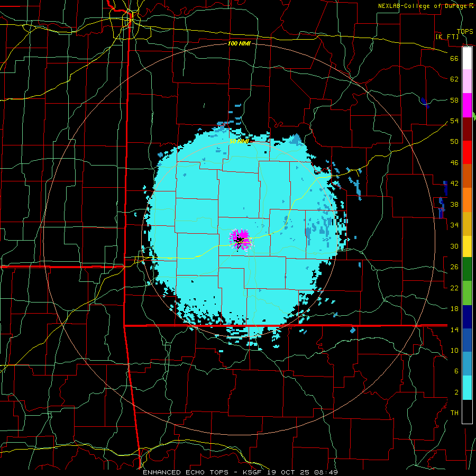Image resolution: width=476 pixels, height=476 pixels.
Task: Select the light pink swatch on the color scale
Action: [467, 81]
